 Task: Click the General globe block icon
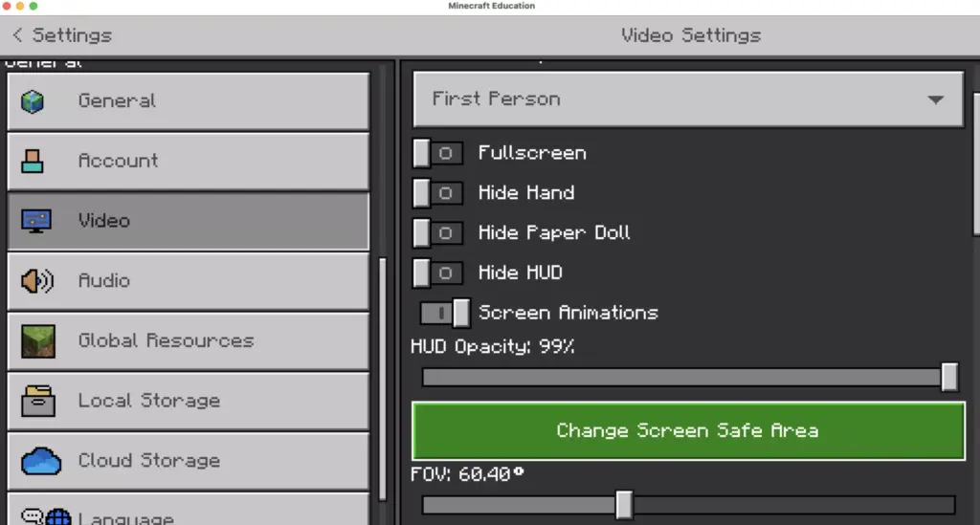(x=33, y=101)
